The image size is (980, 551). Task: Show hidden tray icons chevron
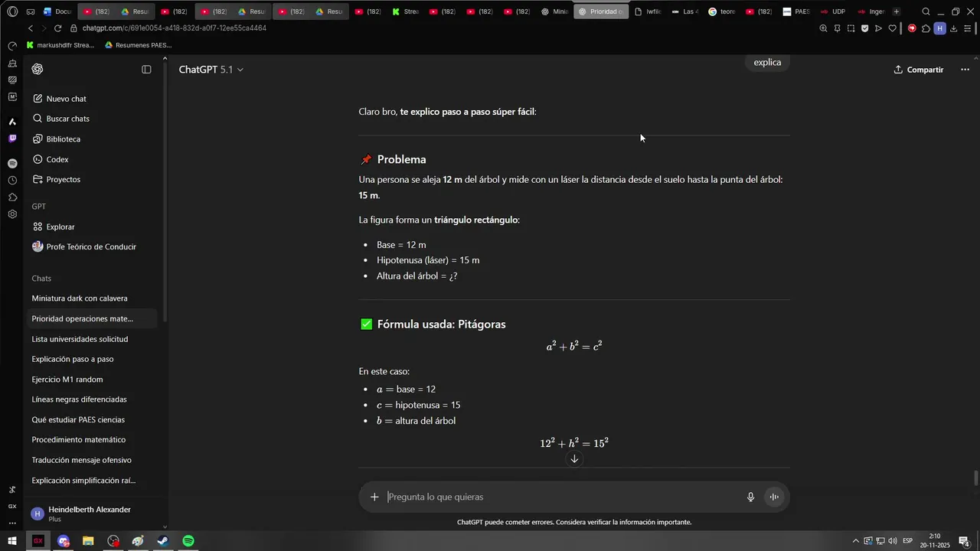[856, 541]
